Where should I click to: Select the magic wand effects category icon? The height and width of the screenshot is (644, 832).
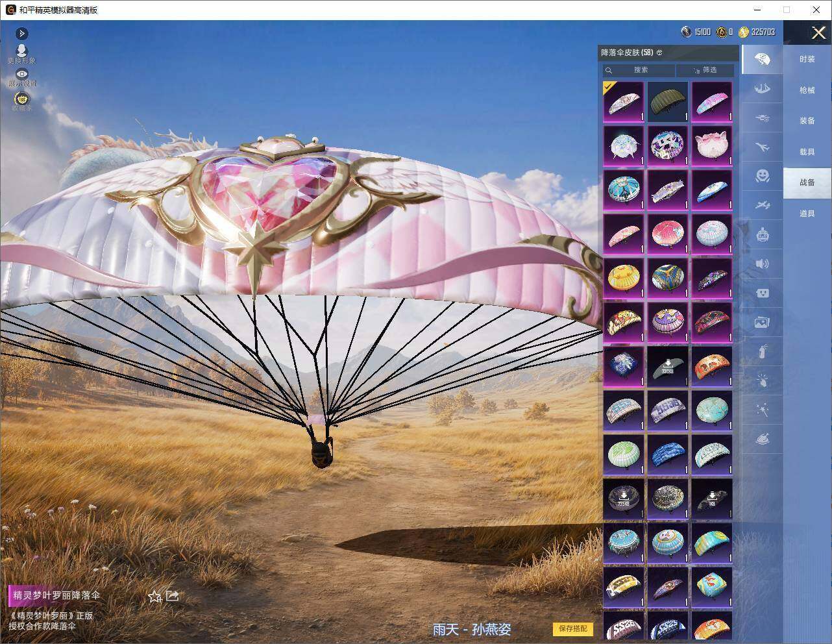tap(762, 410)
